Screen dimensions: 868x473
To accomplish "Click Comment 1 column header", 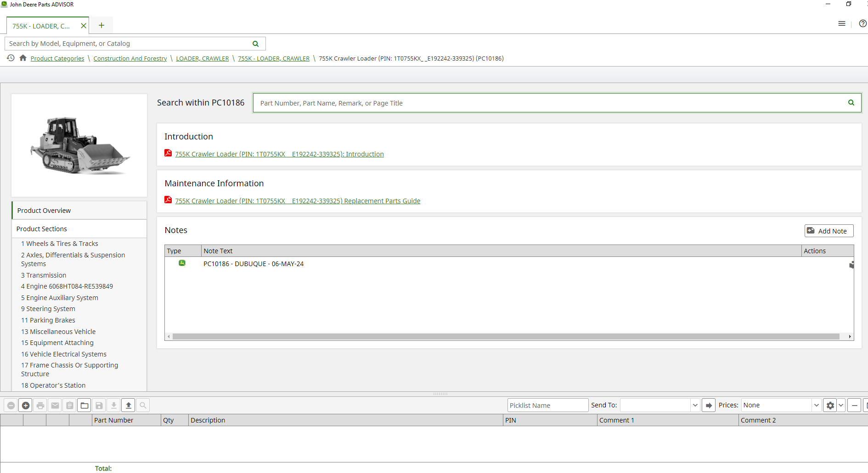I will (668, 420).
